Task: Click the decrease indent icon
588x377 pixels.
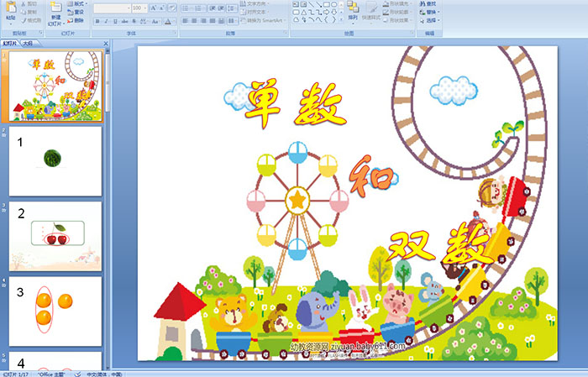Action: [213, 8]
